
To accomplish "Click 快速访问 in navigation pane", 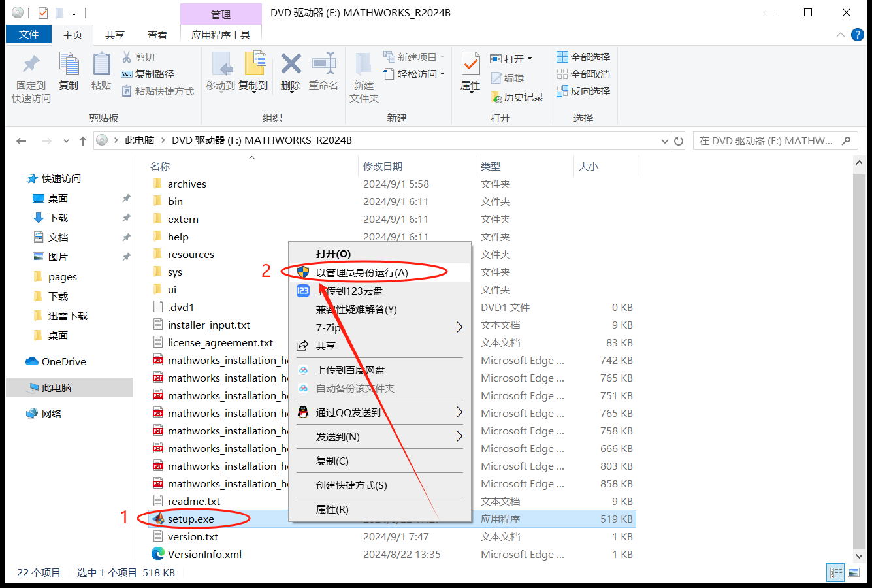I will coord(61,178).
